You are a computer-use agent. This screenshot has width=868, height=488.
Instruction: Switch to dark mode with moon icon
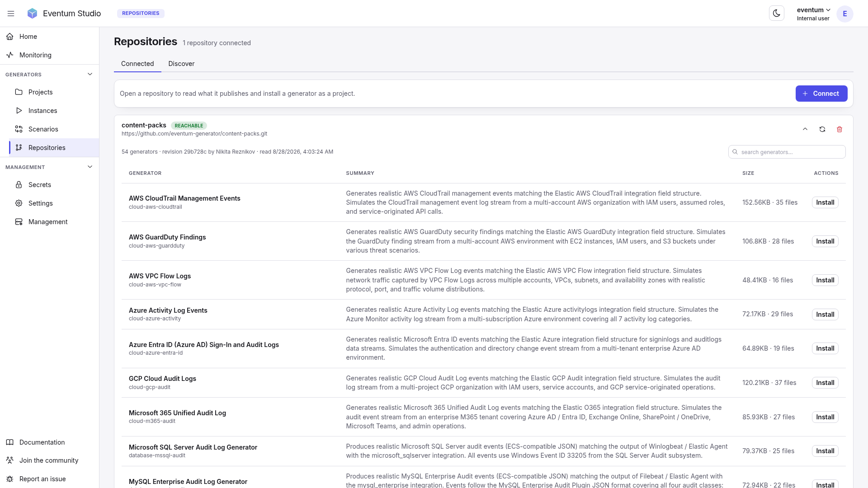pyautogui.click(x=777, y=14)
